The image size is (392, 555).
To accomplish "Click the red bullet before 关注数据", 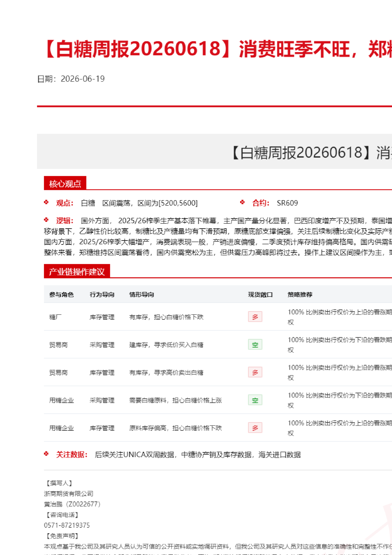I will click(46, 454).
